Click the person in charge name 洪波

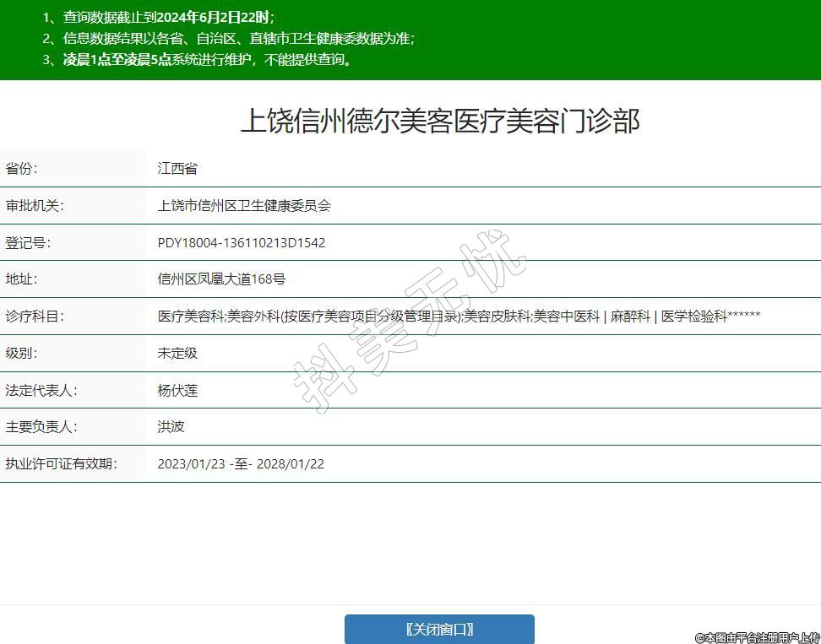click(171, 426)
